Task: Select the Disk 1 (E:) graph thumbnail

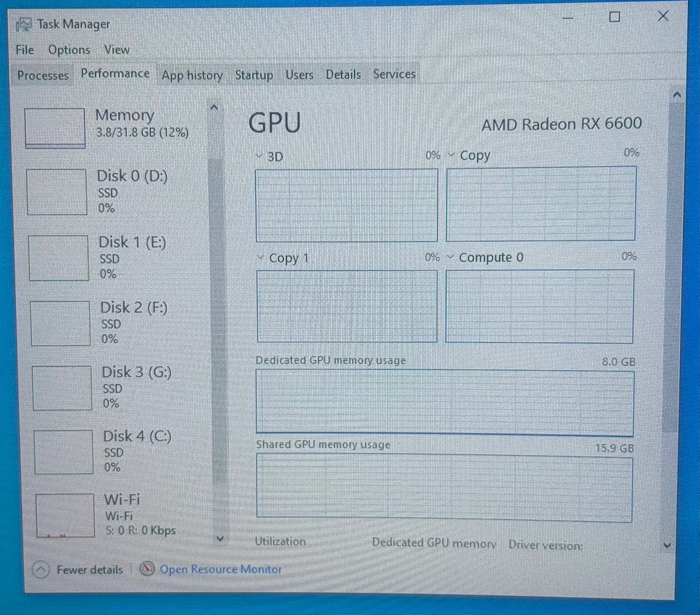Action: [59, 258]
